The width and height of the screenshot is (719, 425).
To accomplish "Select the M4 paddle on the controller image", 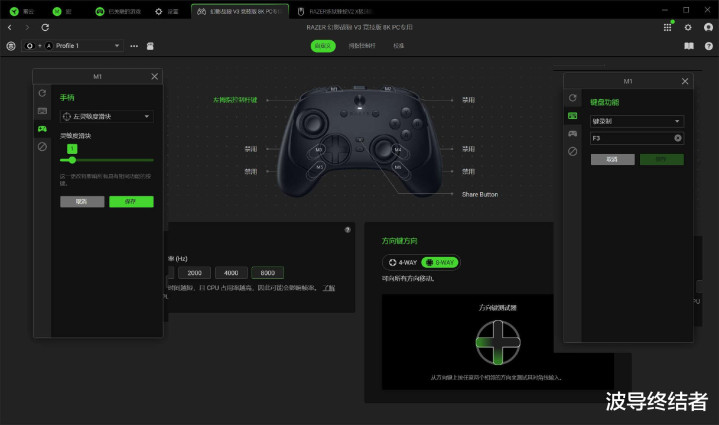I will point(398,149).
